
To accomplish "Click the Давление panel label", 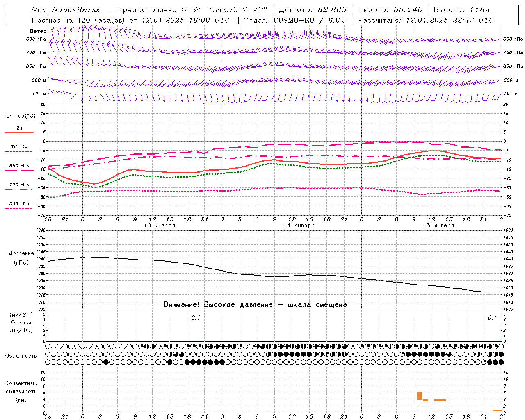I will [21, 253].
